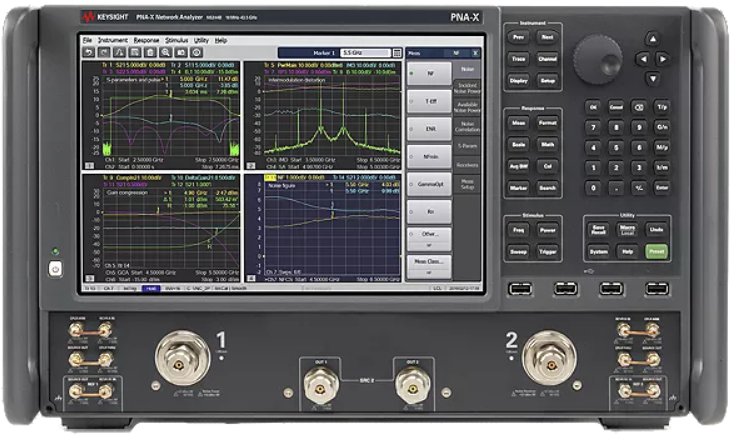Open the Response menu on screen
The image size is (732, 440).
pyautogui.click(x=146, y=41)
